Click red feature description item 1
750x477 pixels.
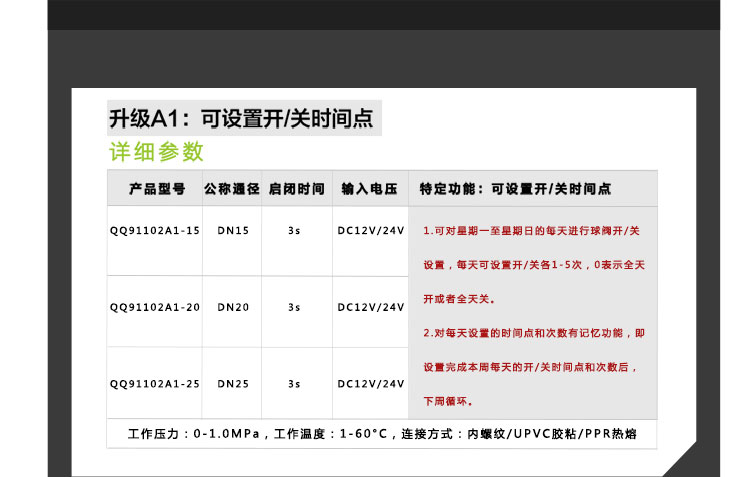[x=533, y=264]
